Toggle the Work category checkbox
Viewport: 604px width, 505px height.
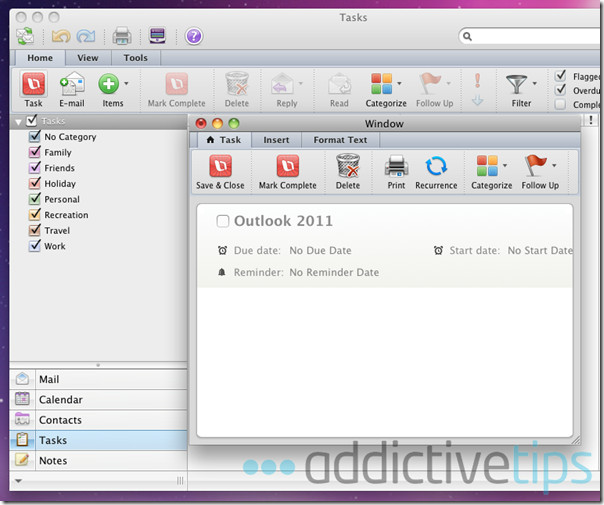35,246
